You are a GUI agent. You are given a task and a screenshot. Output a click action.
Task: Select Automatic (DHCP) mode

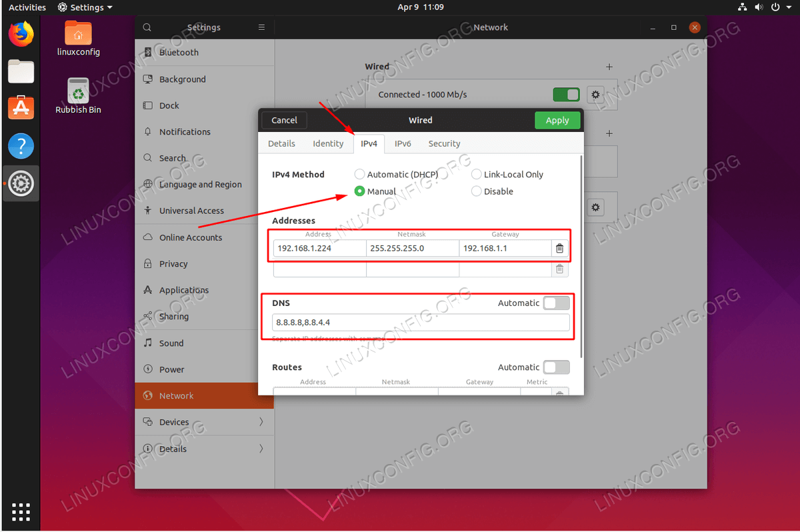(359, 174)
